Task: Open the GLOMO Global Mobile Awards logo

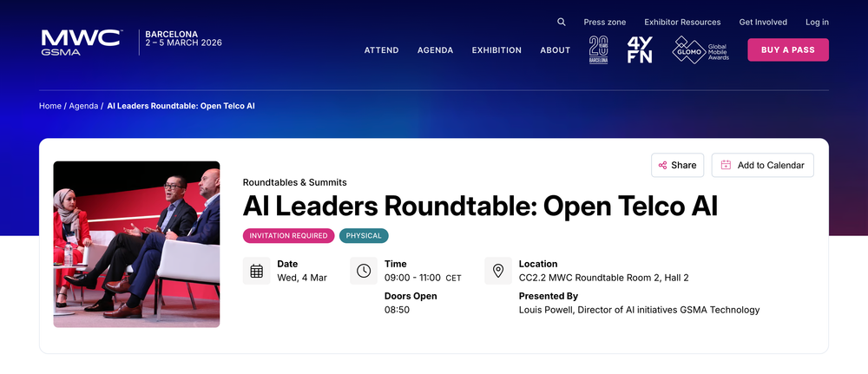Action: point(701,50)
